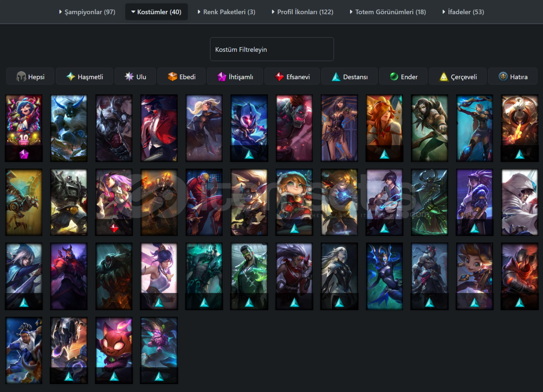Click teal badge under cartoon orange-haired kid skin

pyautogui.click(x=474, y=303)
